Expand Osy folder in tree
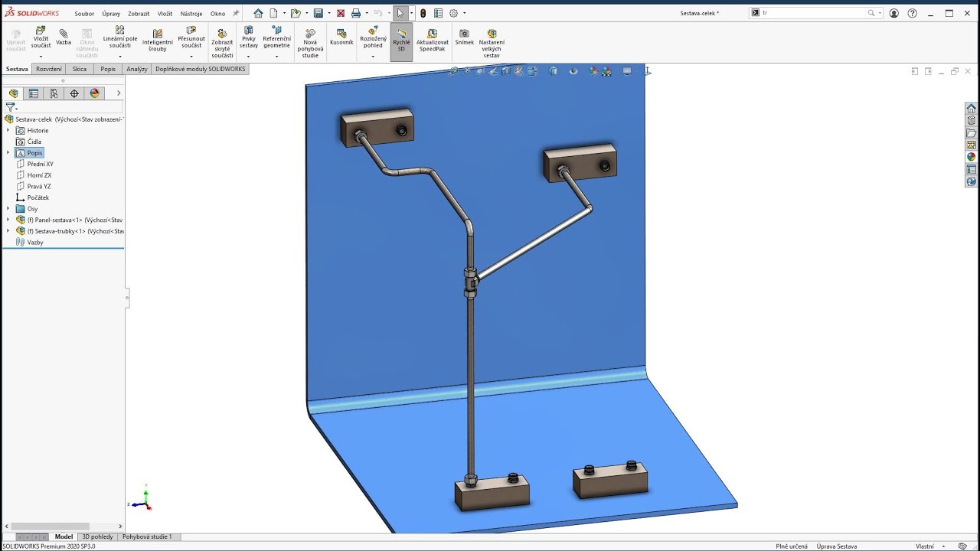 [8, 208]
